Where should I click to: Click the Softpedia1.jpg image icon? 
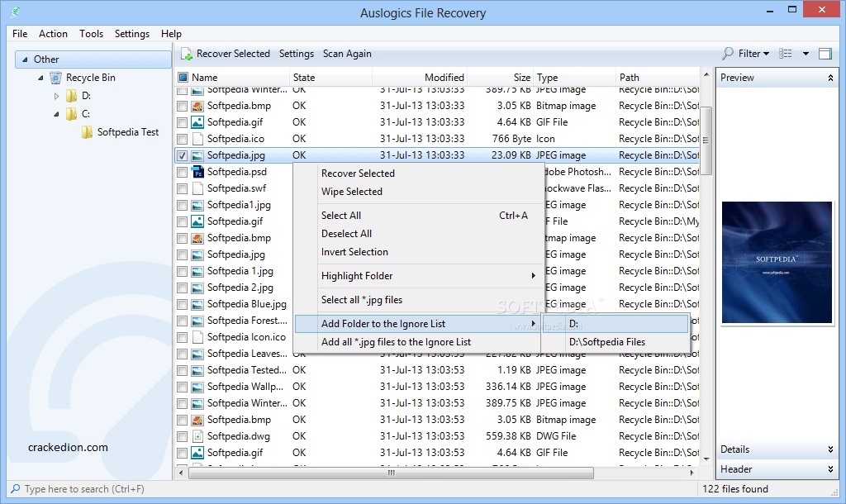click(x=198, y=205)
